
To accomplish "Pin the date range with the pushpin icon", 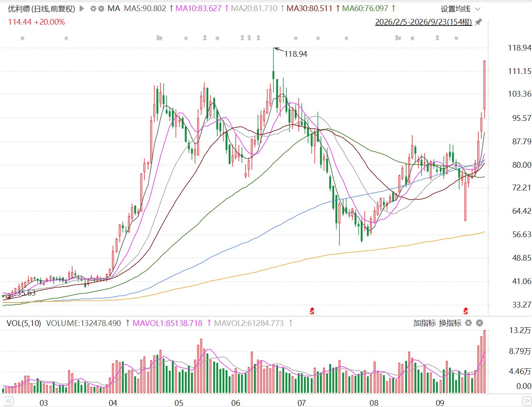I will pyautogui.click(x=478, y=22).
